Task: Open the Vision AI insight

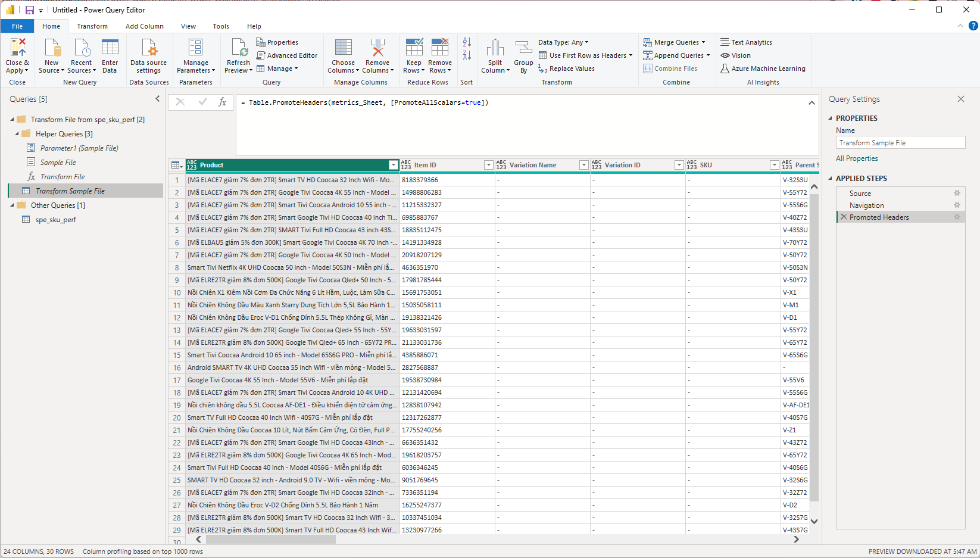Action: coord(736,55)
